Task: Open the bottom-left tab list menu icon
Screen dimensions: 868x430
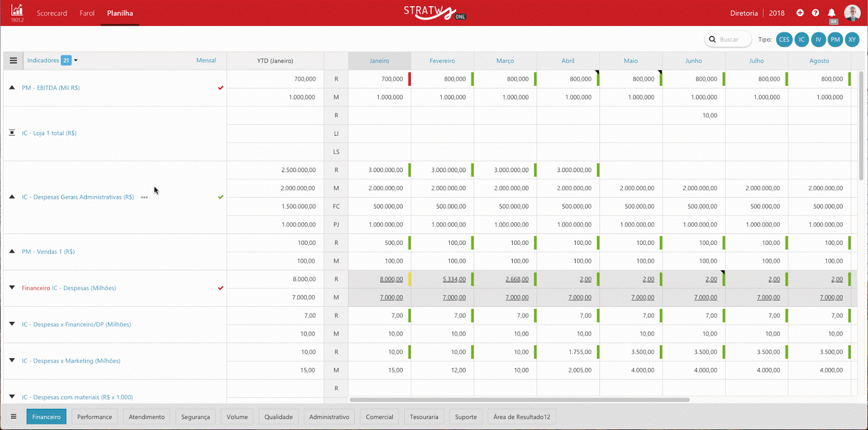Action: click(x=14, y=416)
